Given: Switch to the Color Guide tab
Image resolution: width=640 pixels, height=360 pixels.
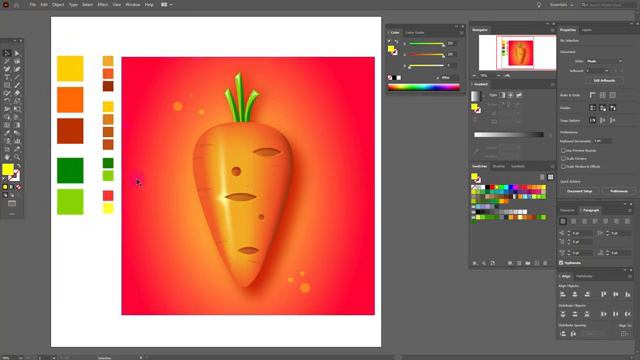Looking at the screenshot, I should click(x=414, y=33).
